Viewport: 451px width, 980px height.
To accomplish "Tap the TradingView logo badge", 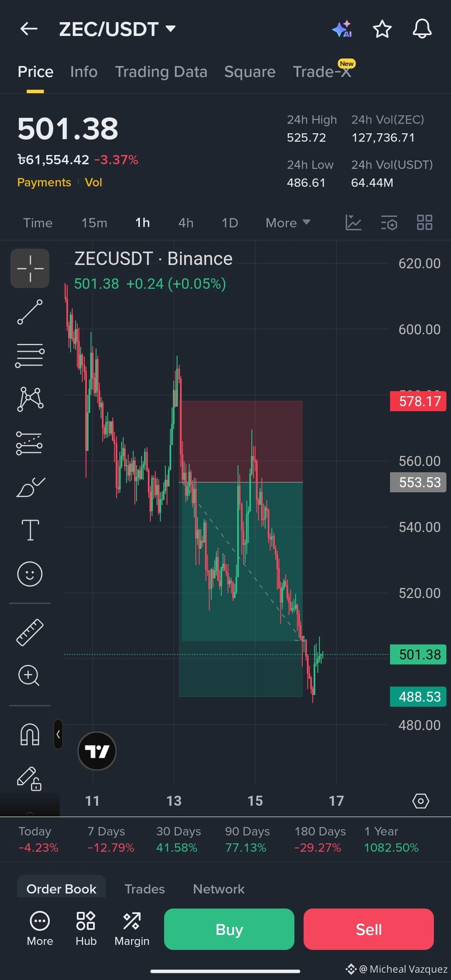I will [x=97, y=751].
